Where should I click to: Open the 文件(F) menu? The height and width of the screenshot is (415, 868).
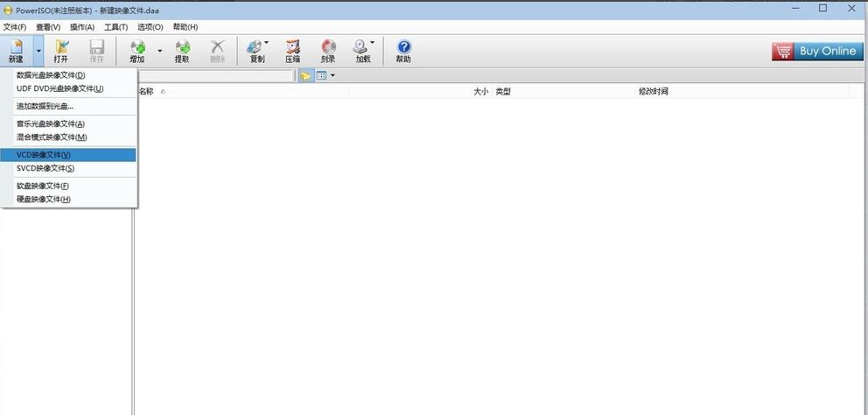pos(14,27)
